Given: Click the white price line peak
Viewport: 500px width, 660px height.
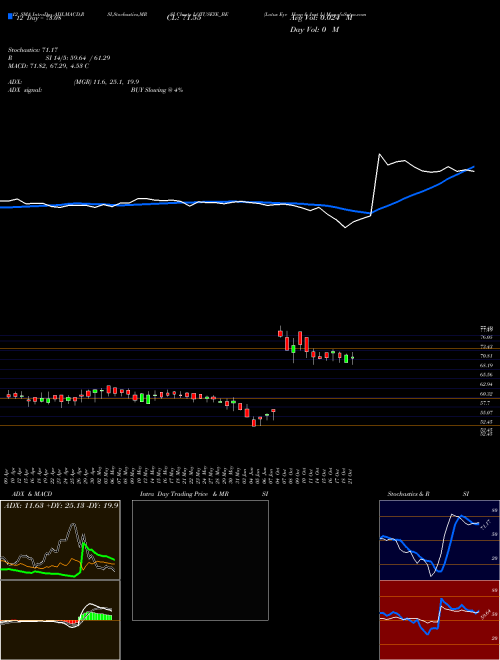Looking at the screenshot, I should [x=379, y=154].
